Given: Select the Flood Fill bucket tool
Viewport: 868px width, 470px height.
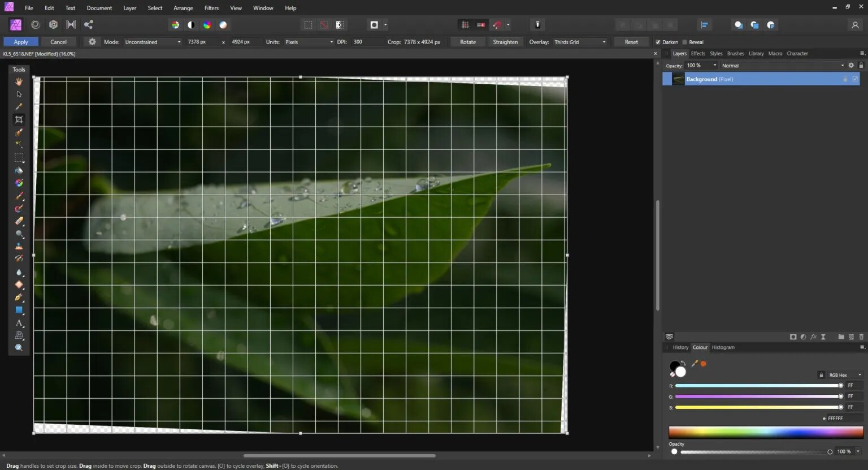Looking at the screenshot, I should pos(19,170).
